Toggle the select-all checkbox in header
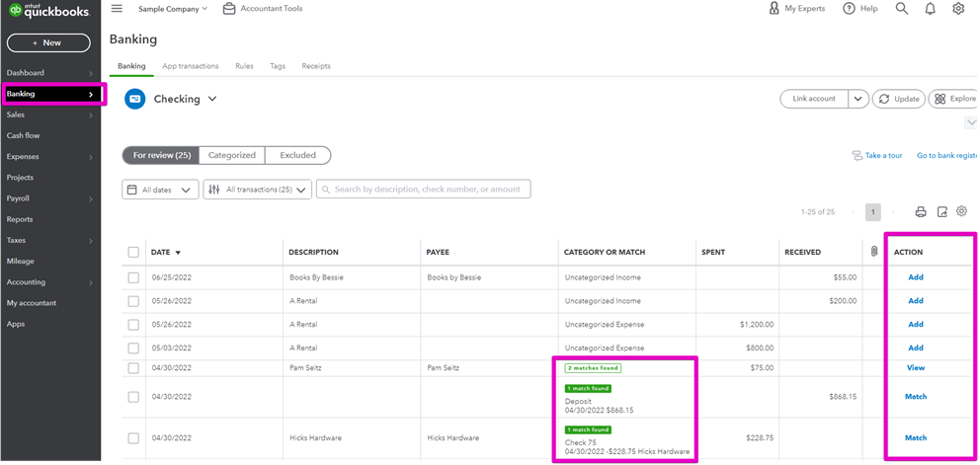Viewport: 980px width, 465px height. click(x=133, y=252)
